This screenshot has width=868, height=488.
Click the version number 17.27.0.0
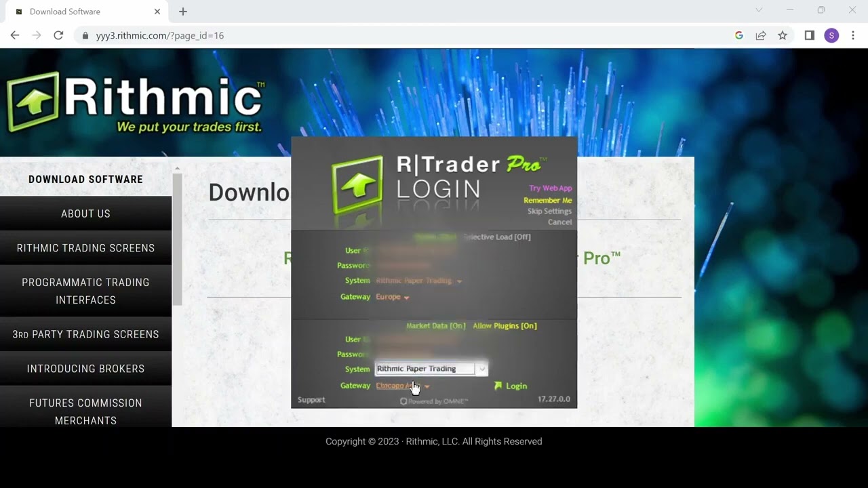point(554,399)
